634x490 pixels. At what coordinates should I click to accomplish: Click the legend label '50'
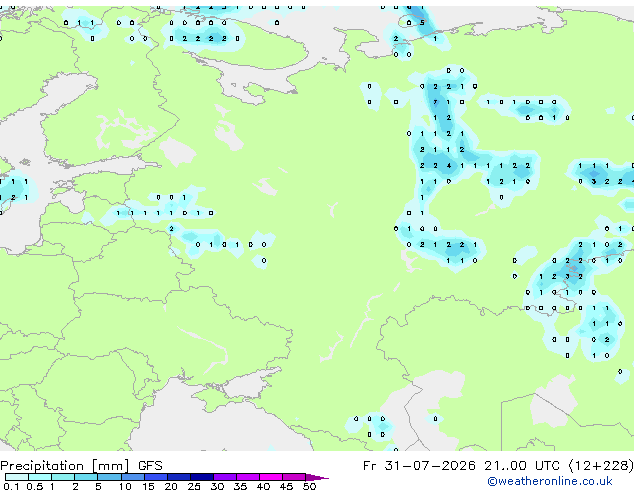pyautogui.click(x=309, y=486)
